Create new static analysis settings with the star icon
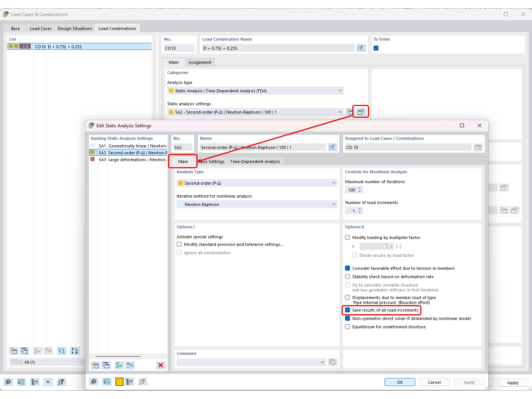 coord(95,365)
